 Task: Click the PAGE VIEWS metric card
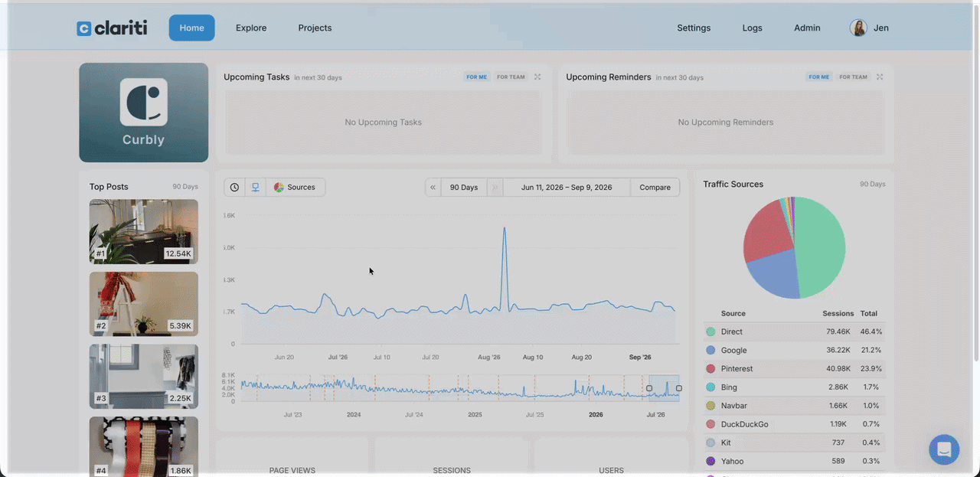[x=292, y=458]
